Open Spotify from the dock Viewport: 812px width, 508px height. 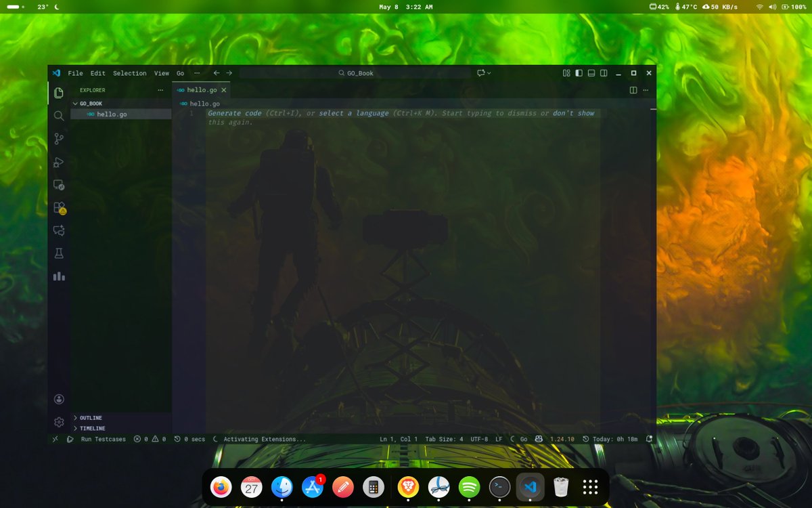pyautogui.click(x=469, y=487)
